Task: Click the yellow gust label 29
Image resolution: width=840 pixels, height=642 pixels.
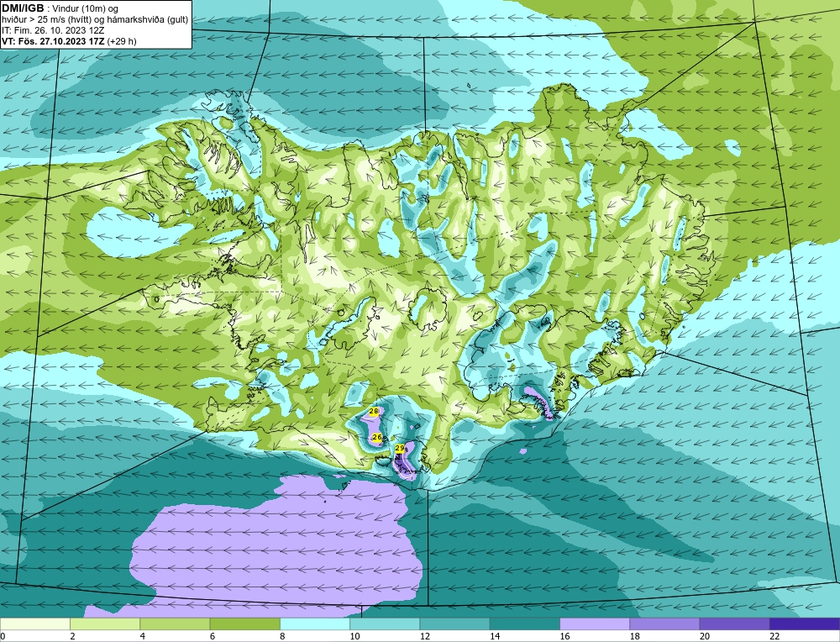Action: click(400, 448)
